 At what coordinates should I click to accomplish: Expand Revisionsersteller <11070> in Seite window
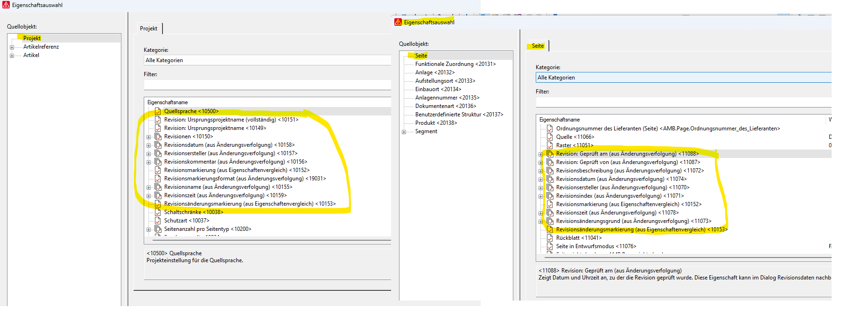point(541,188)
